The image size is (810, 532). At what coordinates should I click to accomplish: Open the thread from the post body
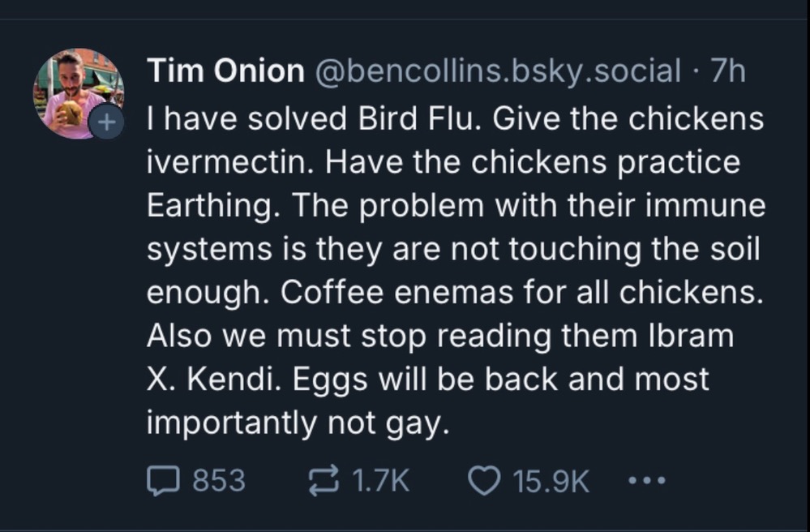point(456,270)
